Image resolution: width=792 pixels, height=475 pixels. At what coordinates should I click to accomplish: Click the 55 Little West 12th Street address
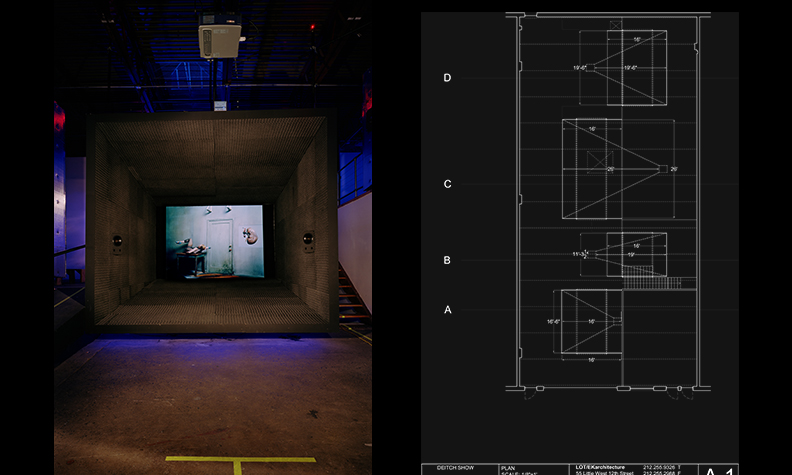604,473
